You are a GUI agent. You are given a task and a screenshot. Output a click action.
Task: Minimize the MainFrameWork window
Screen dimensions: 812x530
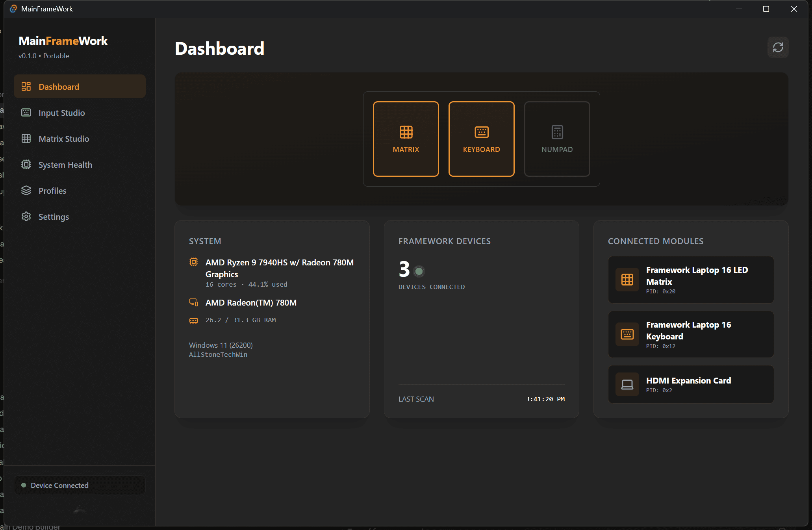[x=739, y=9]
